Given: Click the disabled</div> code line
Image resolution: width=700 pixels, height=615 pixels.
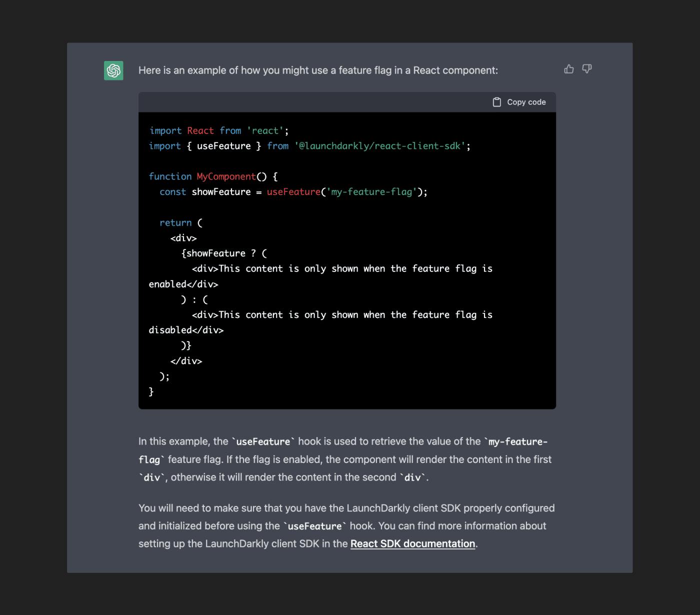Looking at the screenshot, I should point(186,330).
